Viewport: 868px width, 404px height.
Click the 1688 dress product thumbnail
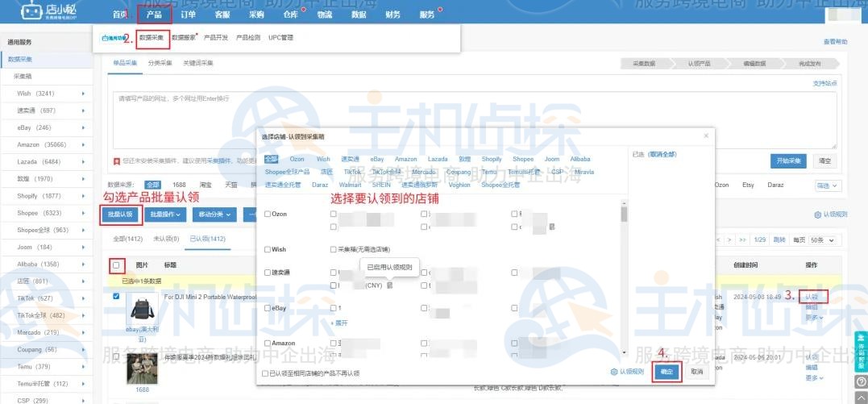tap(143, 369)
